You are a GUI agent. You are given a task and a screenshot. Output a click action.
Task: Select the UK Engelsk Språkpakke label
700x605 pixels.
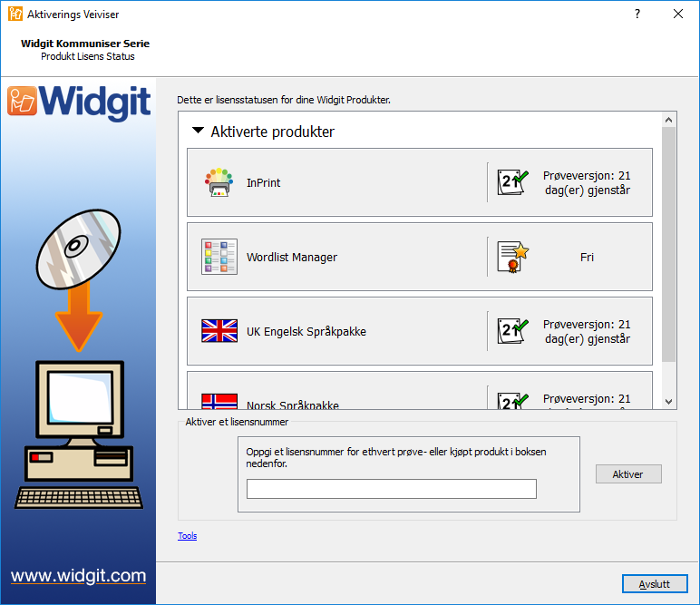306,331
